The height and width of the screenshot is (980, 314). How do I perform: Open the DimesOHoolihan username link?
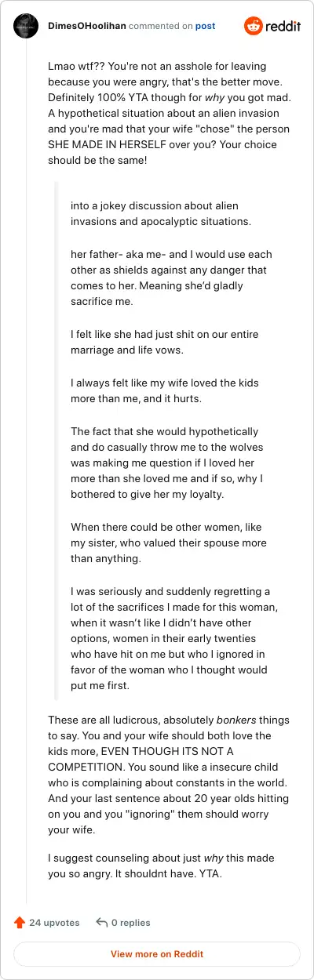pos(85,26)
